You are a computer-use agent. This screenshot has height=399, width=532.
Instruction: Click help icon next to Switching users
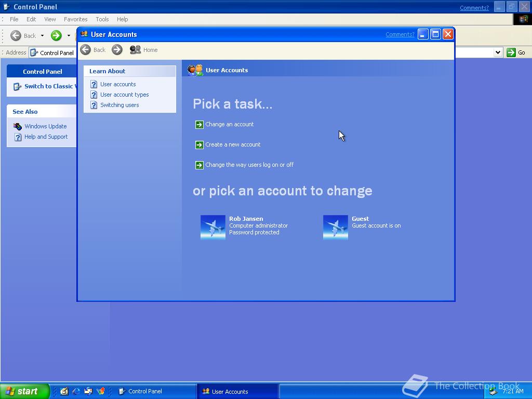click(x=94, y=105)
